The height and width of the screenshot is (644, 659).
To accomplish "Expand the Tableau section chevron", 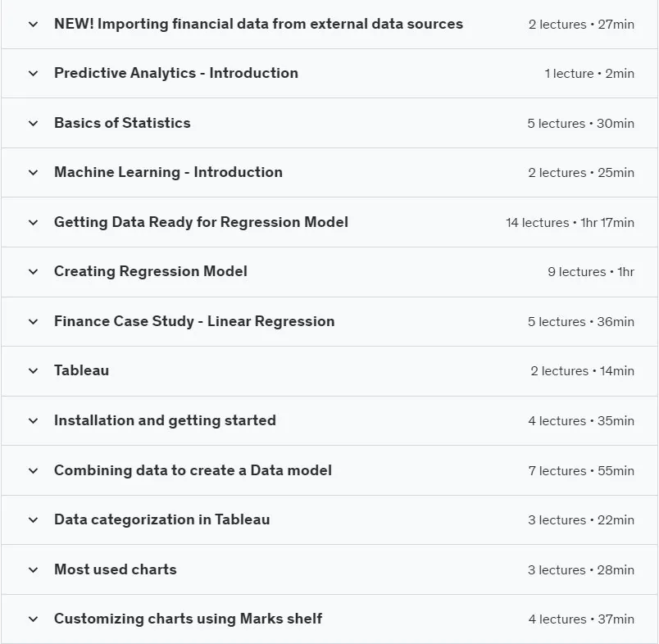I will tap(34, 371).
